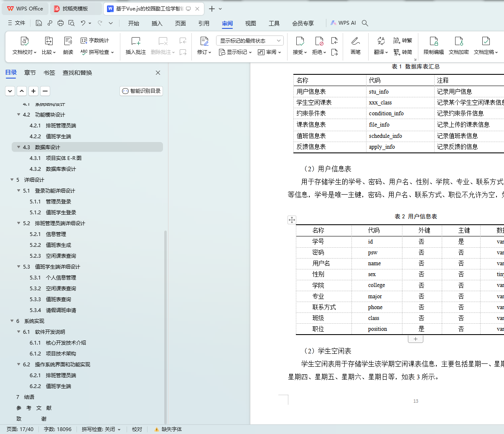
Task: Switch to the 引用 ribbon tab
Action: 204,23
